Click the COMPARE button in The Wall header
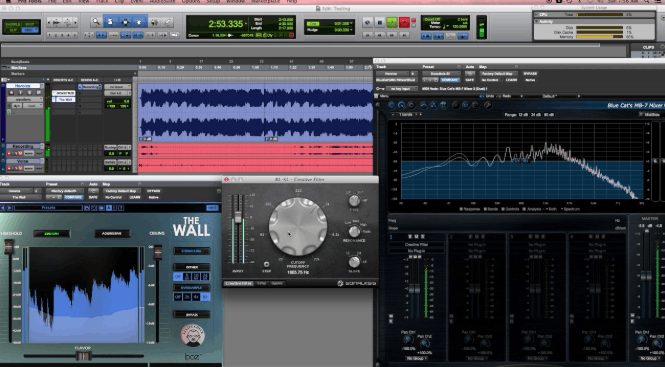The width and height of the screenshot is (665, 367). pyautogui.click(x=73, y=197)
